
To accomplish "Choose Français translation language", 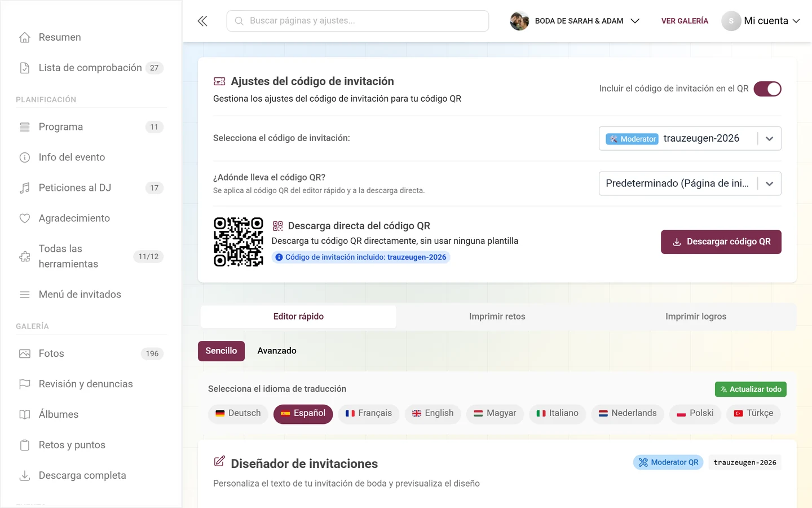I will (x=369, y=414).
